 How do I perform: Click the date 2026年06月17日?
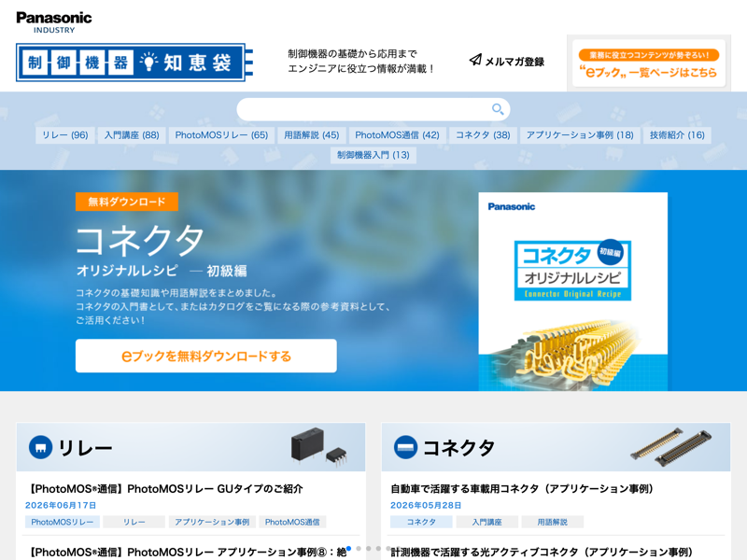coord(61,505)
